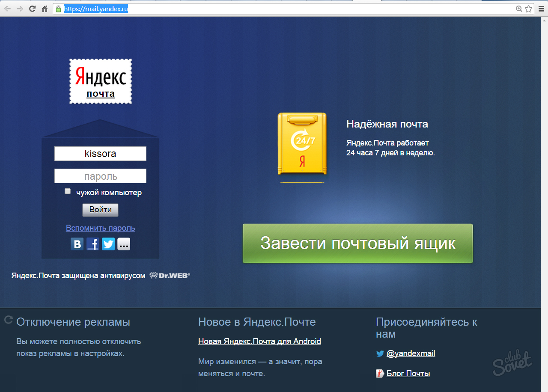The image size is (548, 392).
Task: Open the Chrome hamburger menu
Action: click(x=541, y=9)
